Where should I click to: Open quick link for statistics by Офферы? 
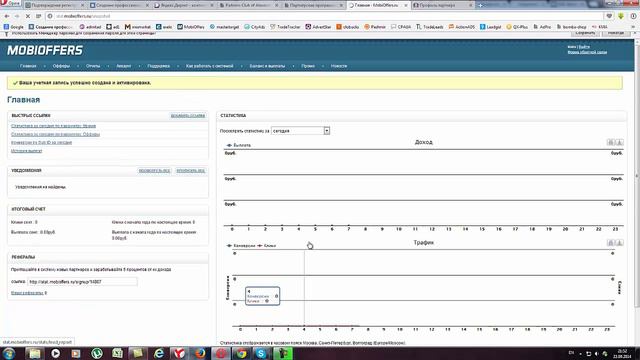(x=56, y=134)
